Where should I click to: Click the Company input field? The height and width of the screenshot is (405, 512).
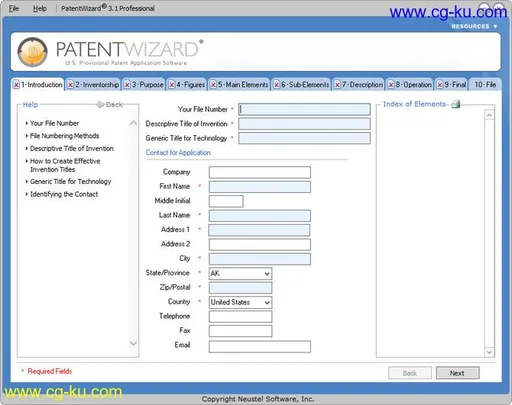tap(260, 172)
